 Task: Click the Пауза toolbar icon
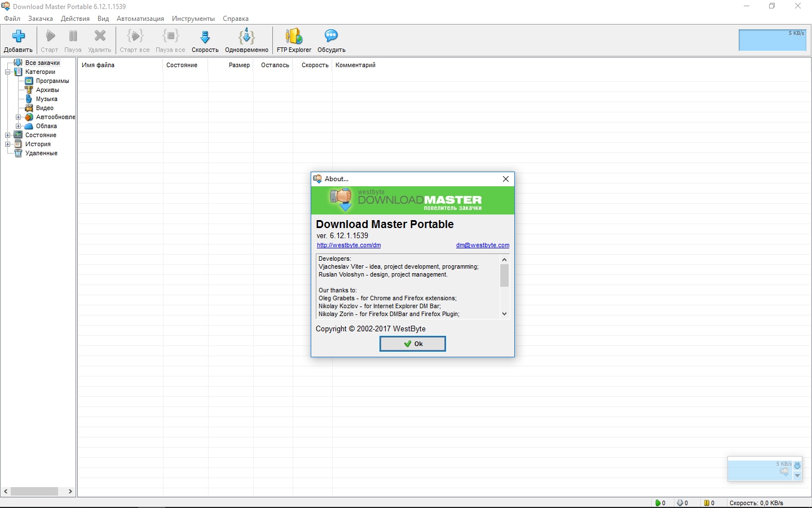[73, 37]
